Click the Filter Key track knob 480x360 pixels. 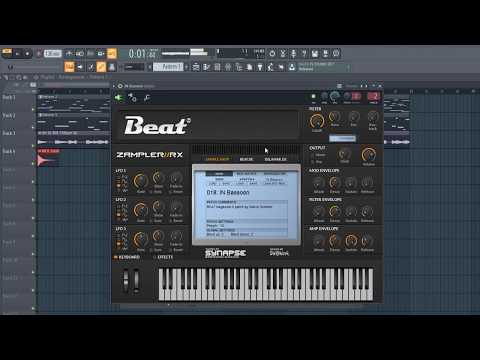tap(373, 117)
